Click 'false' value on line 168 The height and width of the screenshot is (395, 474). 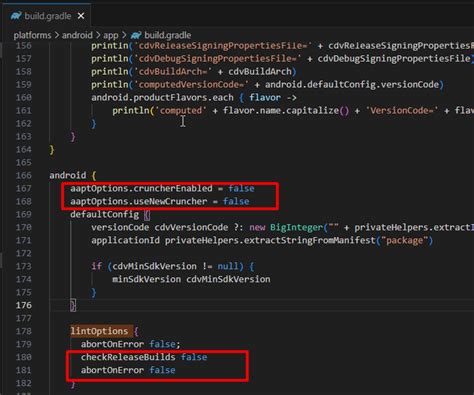point(236,201)
